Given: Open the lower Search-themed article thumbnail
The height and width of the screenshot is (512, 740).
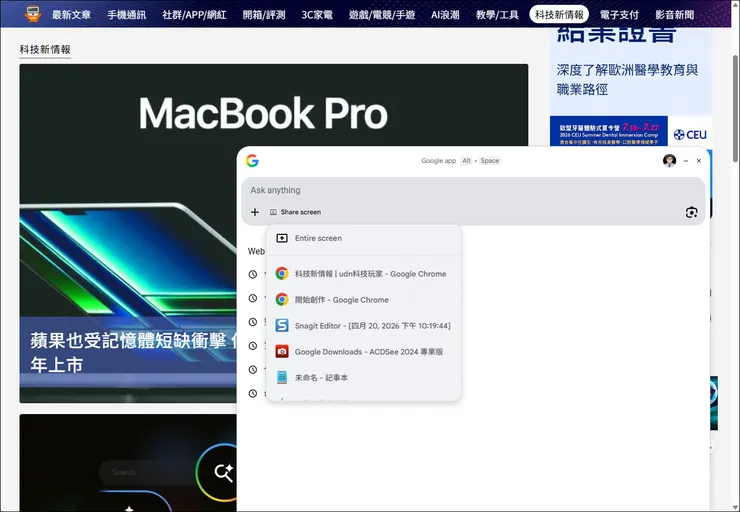Looking at the screenshot, I should (x=128, y=463).
